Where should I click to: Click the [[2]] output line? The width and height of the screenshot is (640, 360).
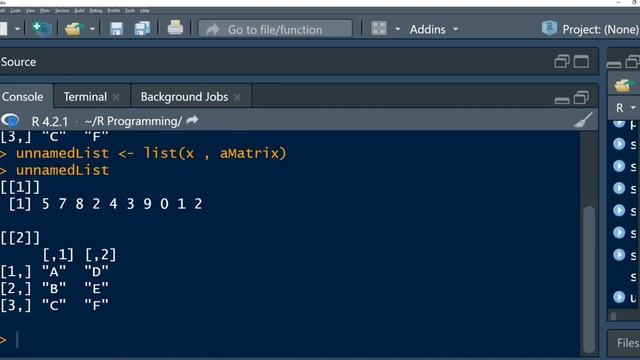click(20, 238)
